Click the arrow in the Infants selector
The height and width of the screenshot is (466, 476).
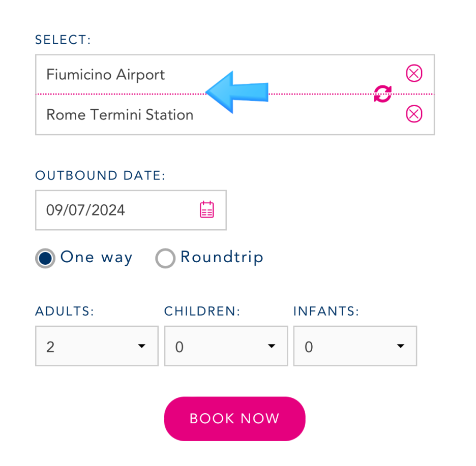point(400,346)
